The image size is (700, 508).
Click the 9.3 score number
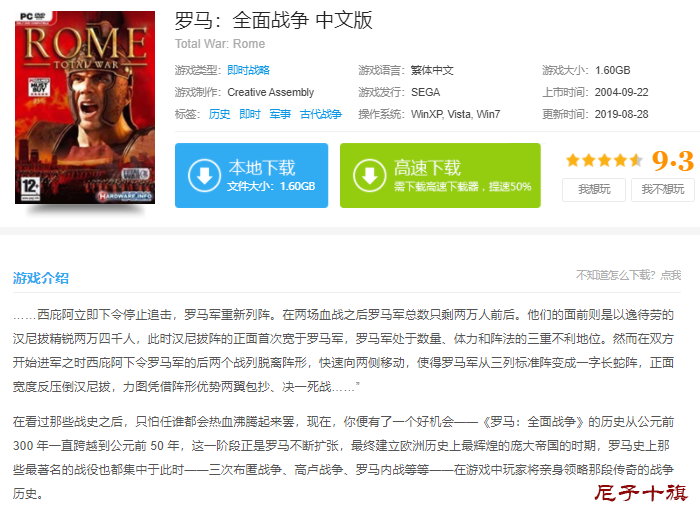click(673, 161)
